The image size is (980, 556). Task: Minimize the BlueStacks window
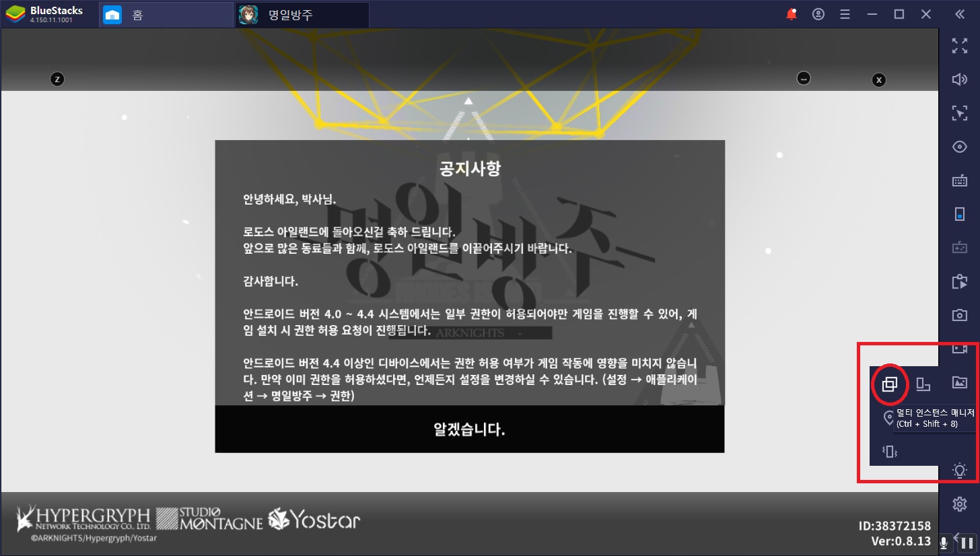[x=872, y=14]
